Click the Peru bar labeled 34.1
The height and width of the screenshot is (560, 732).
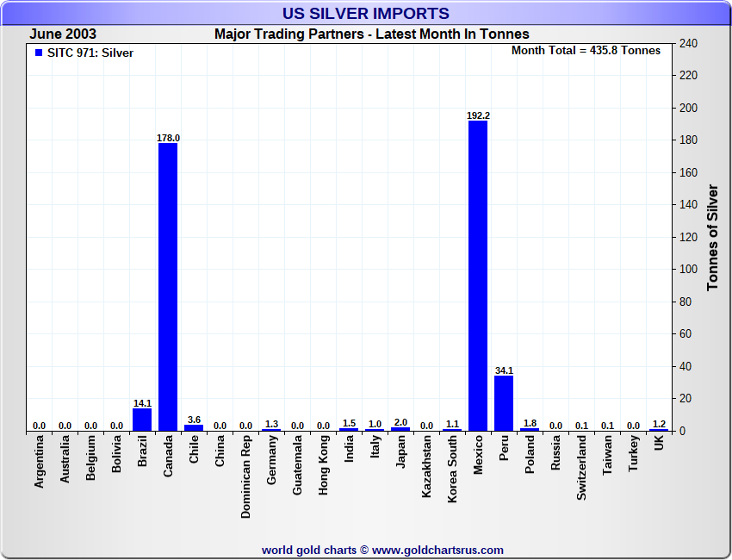click(504, 402)
